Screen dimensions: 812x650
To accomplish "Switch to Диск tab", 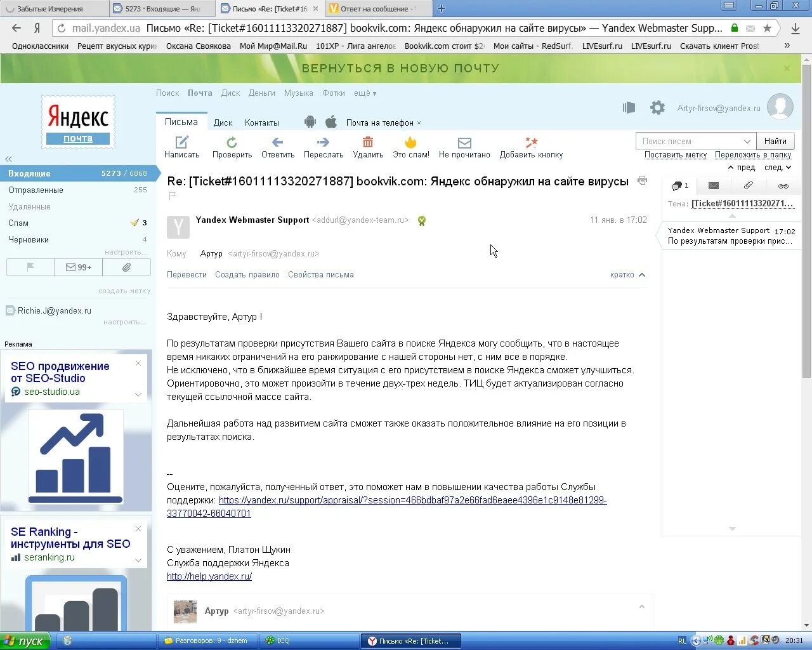I will (223, 123).
